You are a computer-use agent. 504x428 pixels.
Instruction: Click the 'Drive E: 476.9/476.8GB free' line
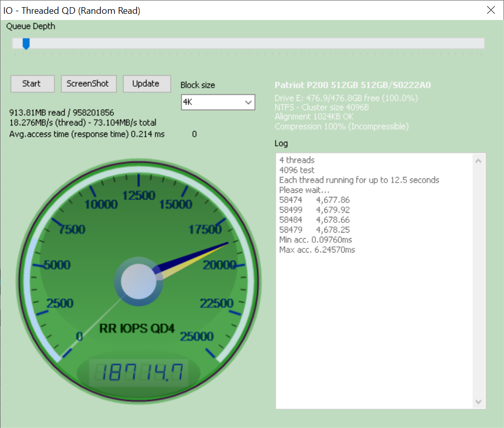(x=346, y=98)
